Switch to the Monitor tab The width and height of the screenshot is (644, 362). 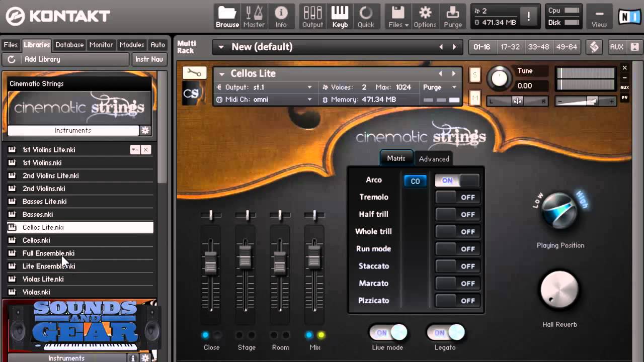(x=101, y=45)
